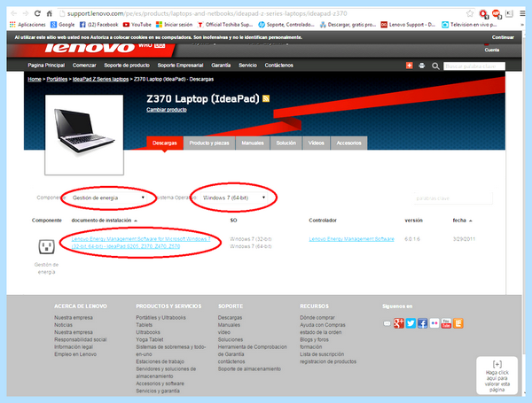Image resolution: width=532 pixels, height=403 pixels.
Task: Open the Facebook bookmark
Action: point(98,25)
